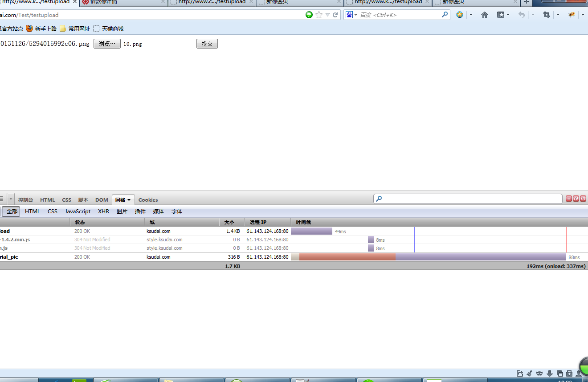588x382 pixels.
Task: Switch to the 脚本 panel in Firebug
Action: tap(83, 200)
